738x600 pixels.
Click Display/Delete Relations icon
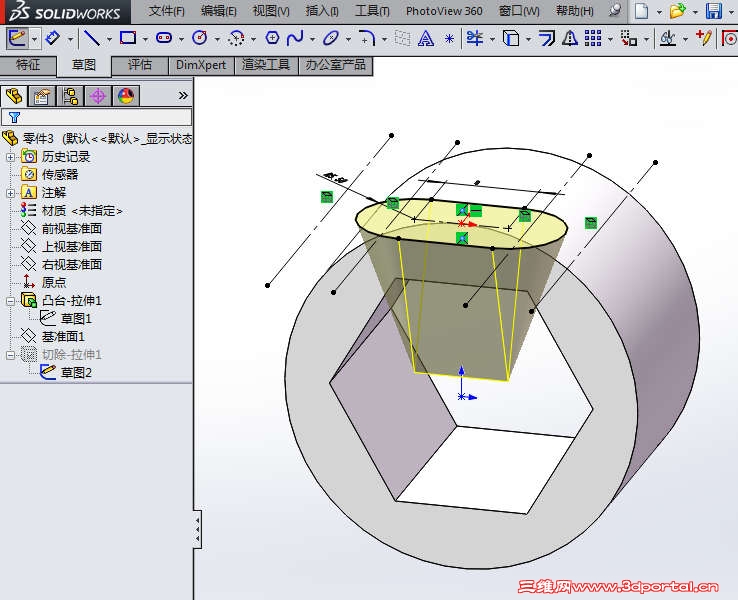[x=668, y=38]
